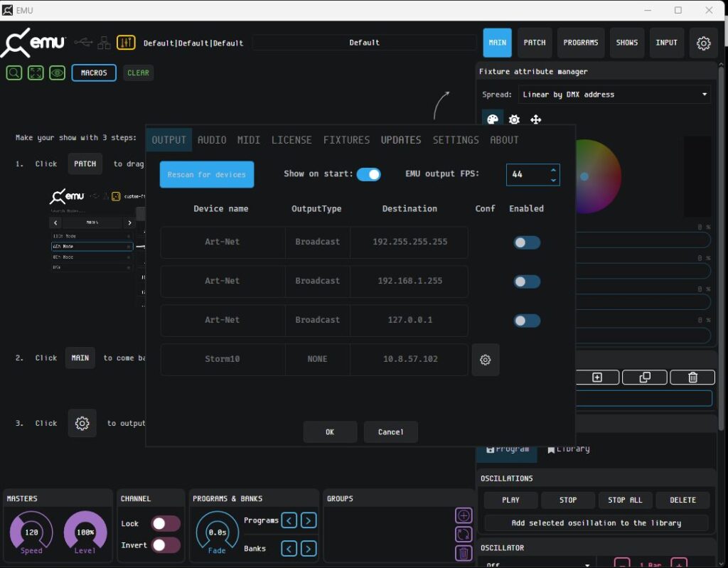The image size is (728, 568).
Task: Click the duplicate copy icon button
Action: (645, 377)
